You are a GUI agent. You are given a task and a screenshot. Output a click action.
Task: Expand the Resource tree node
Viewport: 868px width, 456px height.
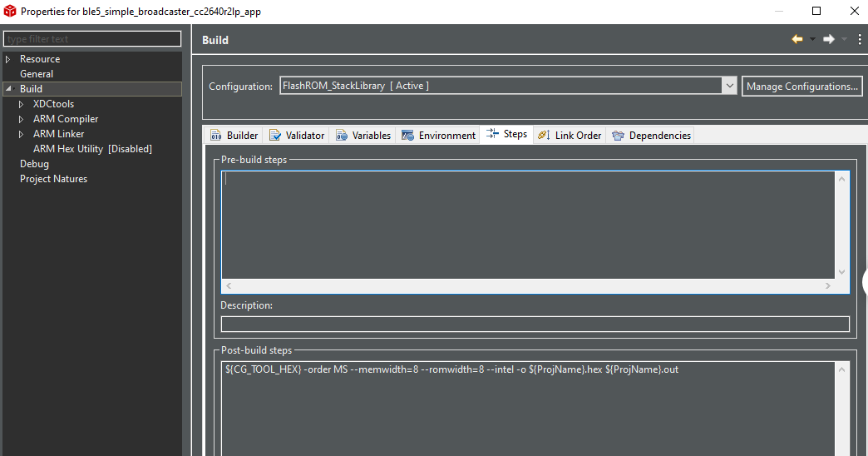click(x=8, y=59)
